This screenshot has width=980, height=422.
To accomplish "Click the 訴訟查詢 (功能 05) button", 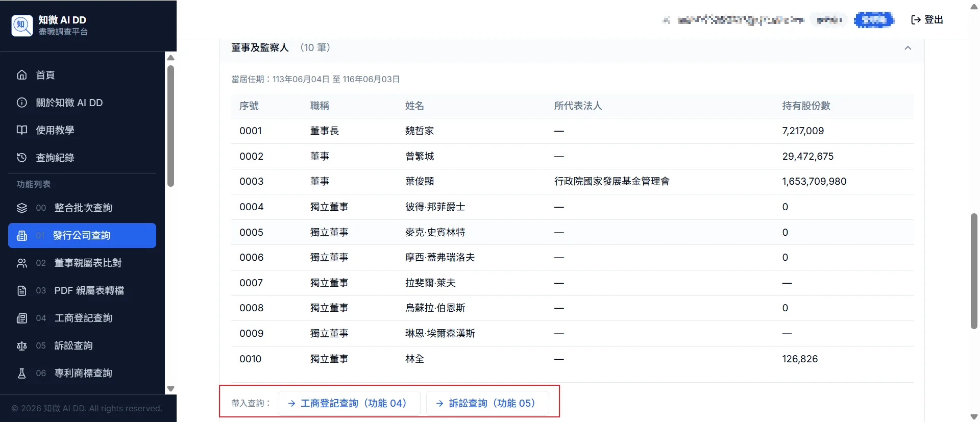I will tap(487, 403).
